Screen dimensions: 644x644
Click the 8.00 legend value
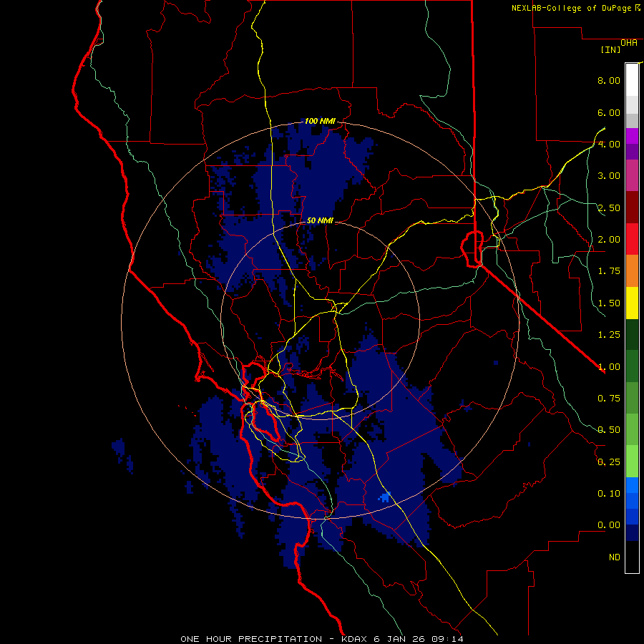click(x=609, y=80)
